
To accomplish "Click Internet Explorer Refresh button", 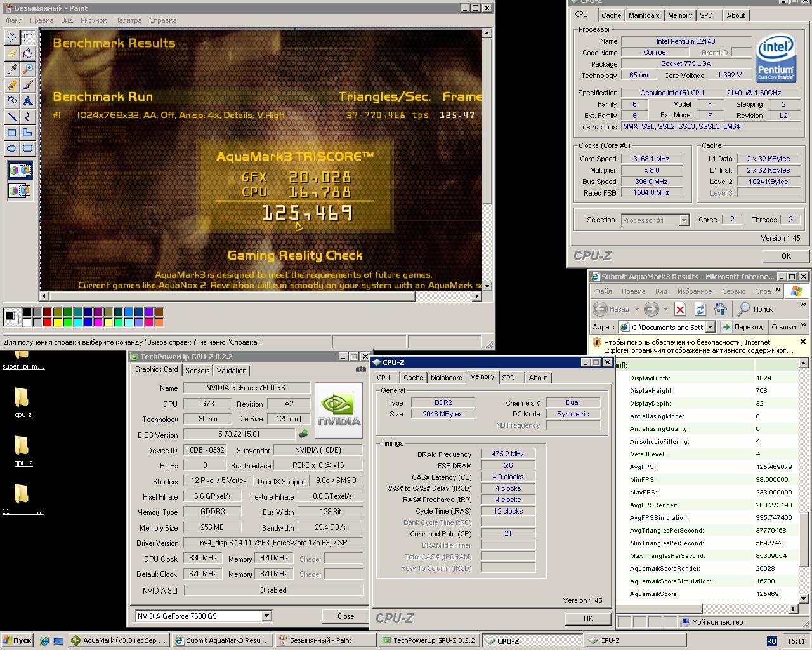I will [700, 309].
